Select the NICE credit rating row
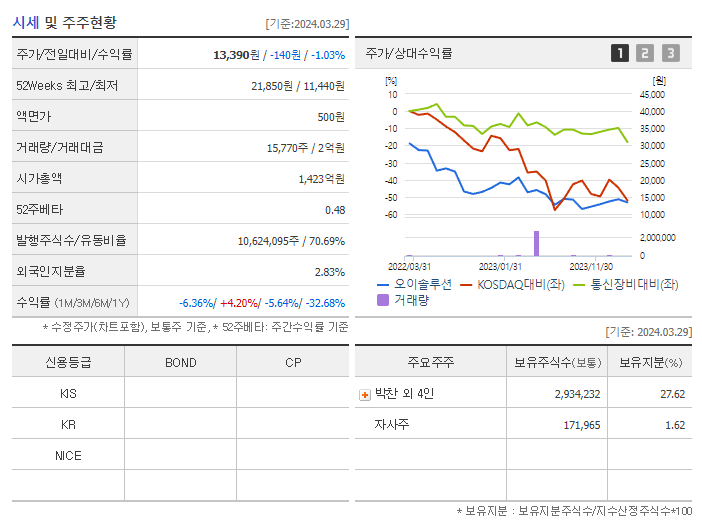This screenshot has height=525, width=702. point(180,455)
